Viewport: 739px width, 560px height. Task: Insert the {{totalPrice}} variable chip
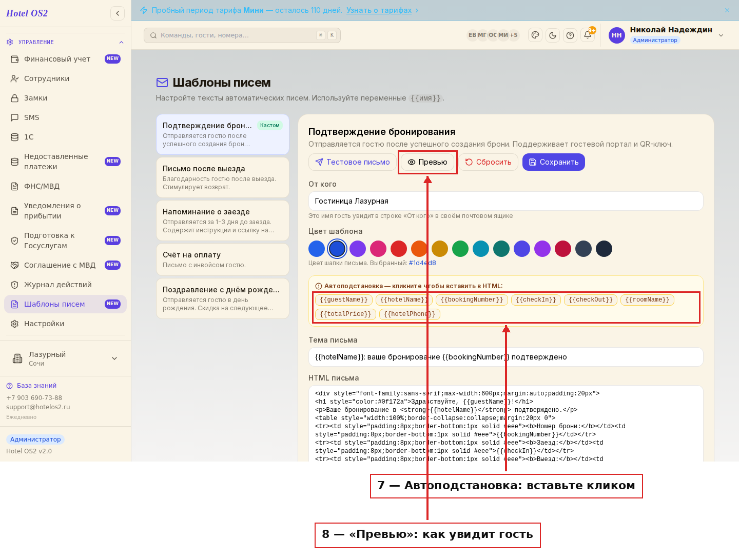click(x=345, y=314)
